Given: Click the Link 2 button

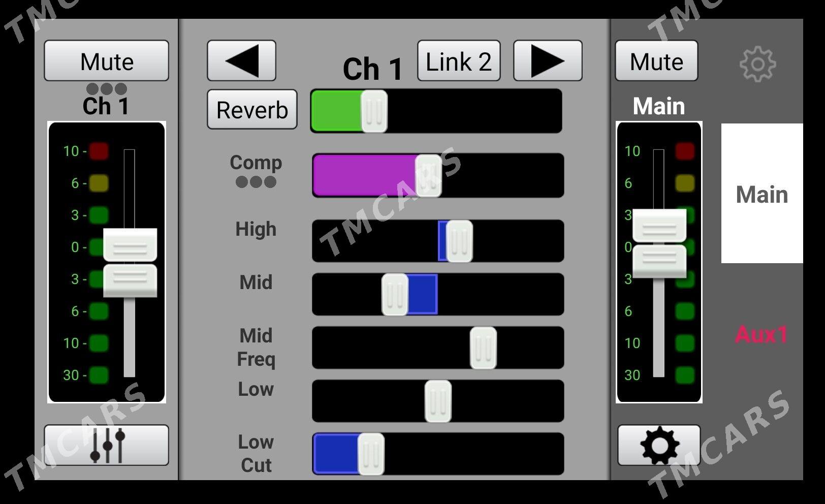Looking at the screenshot, I should click(459, 61).
